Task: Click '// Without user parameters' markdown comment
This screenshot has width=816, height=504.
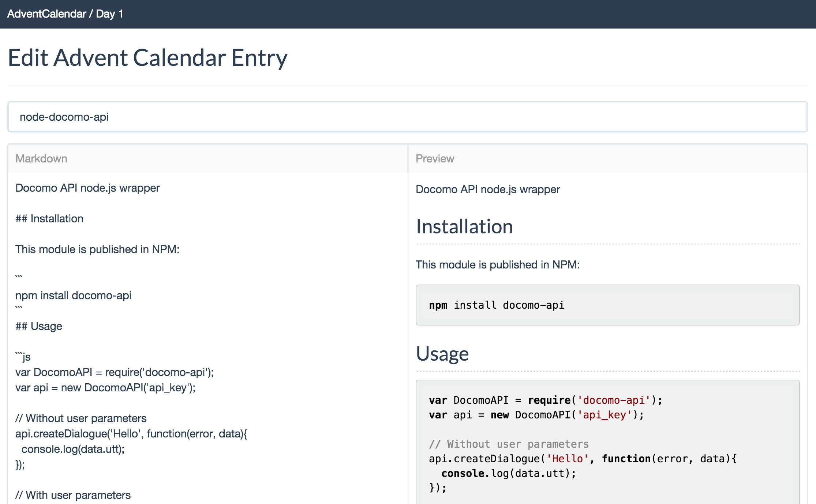Action: click(81, 418)
